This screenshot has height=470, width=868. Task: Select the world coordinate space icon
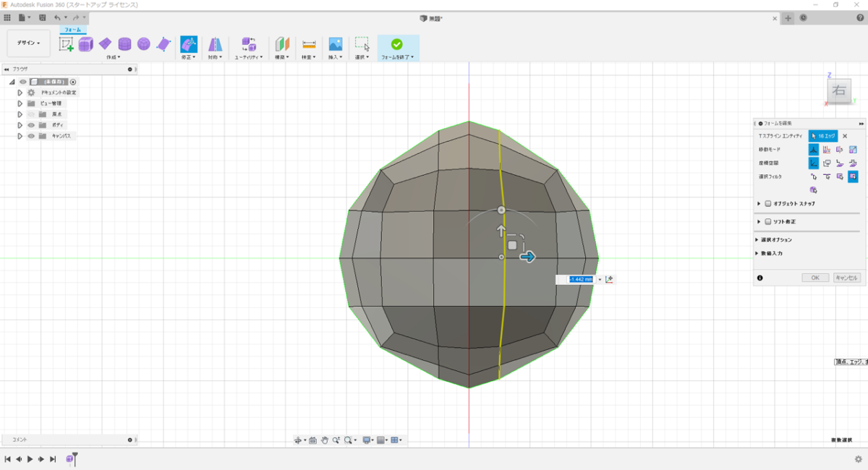pyautogui.click(x=813, y=163)
